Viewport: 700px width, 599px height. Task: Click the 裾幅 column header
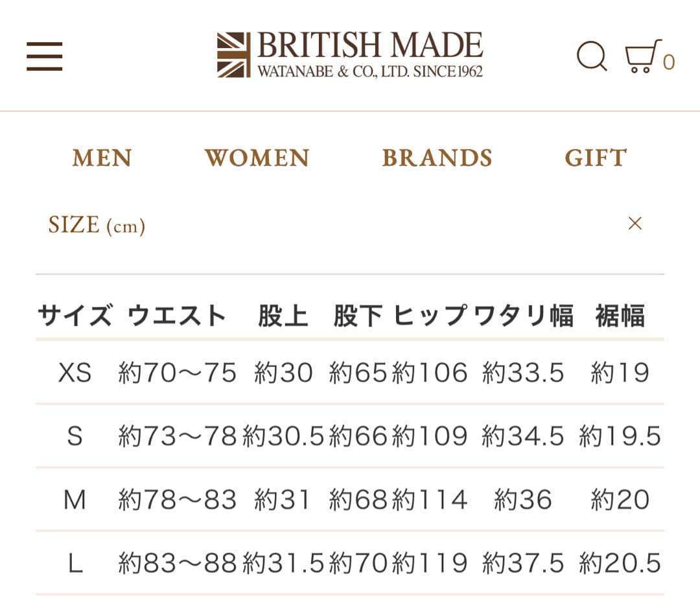(x=620, y=315)
